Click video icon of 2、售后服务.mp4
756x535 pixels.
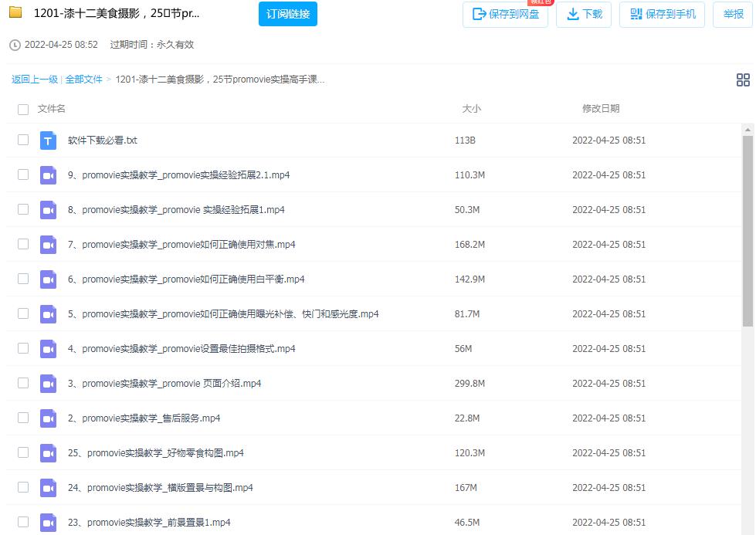[x=48, y=418]
